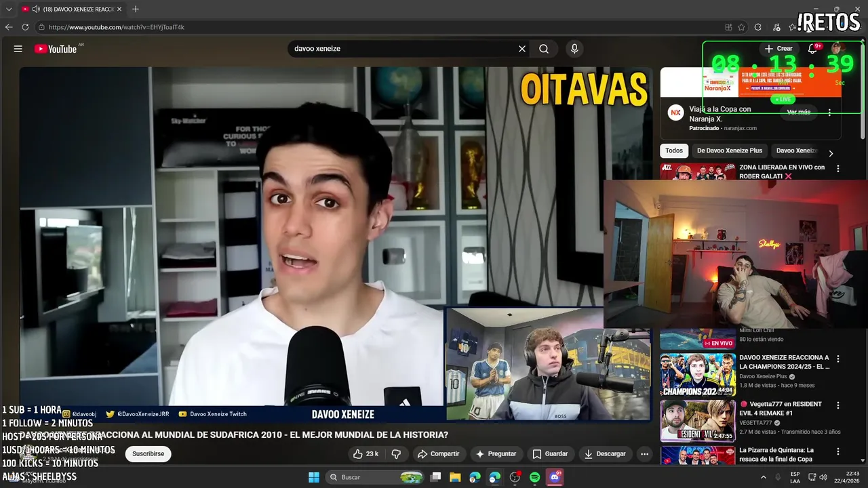Open the Champions 2024/25 reaction thumbnail

coord(698,374)
